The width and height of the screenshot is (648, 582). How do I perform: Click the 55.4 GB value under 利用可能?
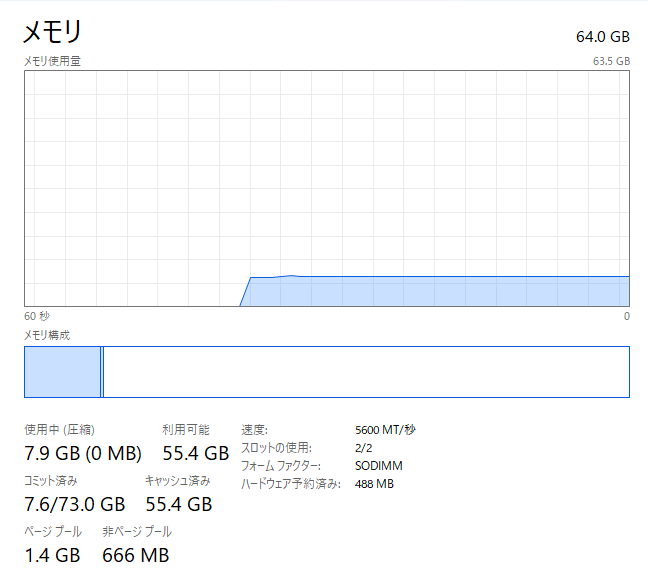click(x=196, y=454)
